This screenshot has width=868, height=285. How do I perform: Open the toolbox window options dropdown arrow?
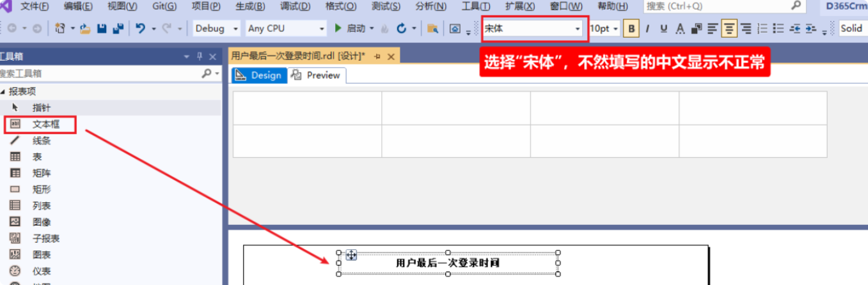187,56
